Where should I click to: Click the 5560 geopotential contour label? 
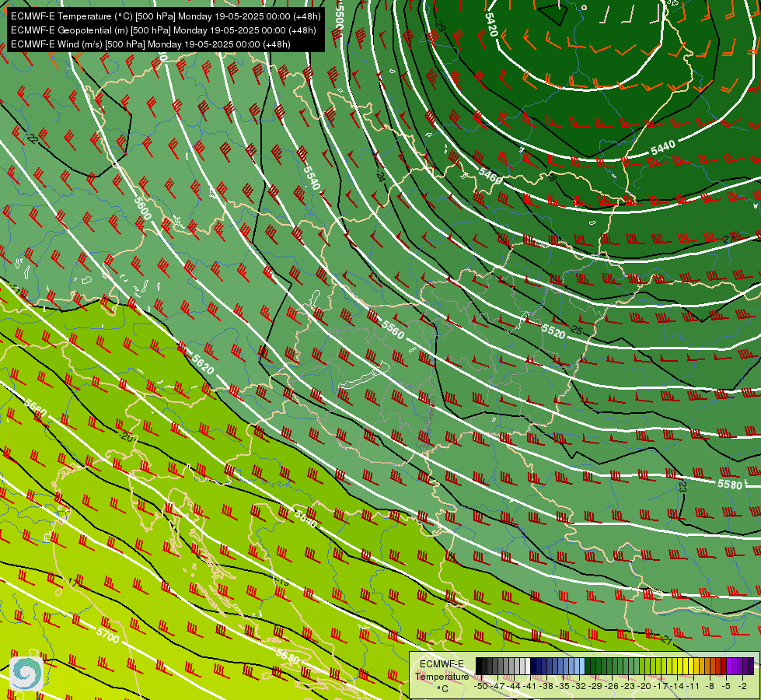pyautogui.click(x=393, y=329)
